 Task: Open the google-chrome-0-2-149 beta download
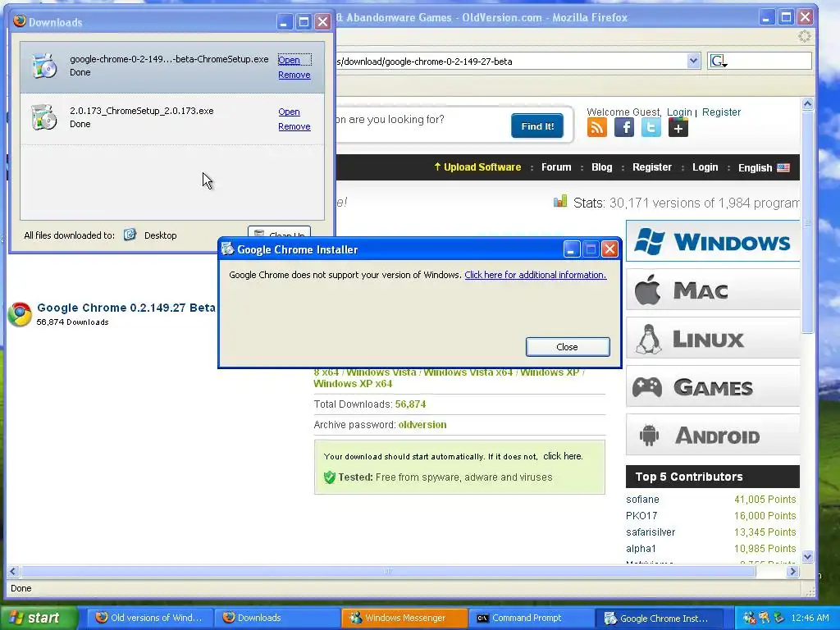[290, 60]
